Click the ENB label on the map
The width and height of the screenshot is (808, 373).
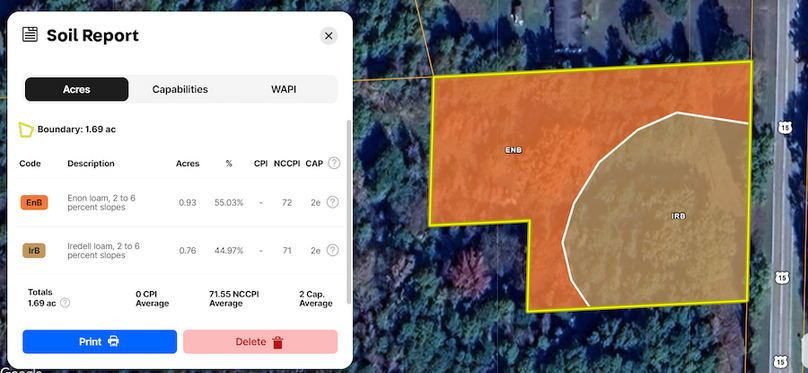(x=513, y=150)
